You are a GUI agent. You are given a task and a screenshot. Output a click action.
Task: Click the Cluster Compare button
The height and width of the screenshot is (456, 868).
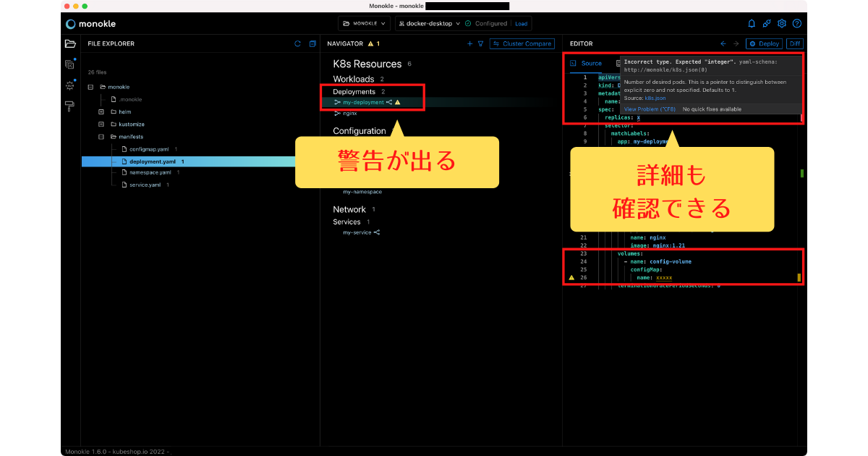522,43
